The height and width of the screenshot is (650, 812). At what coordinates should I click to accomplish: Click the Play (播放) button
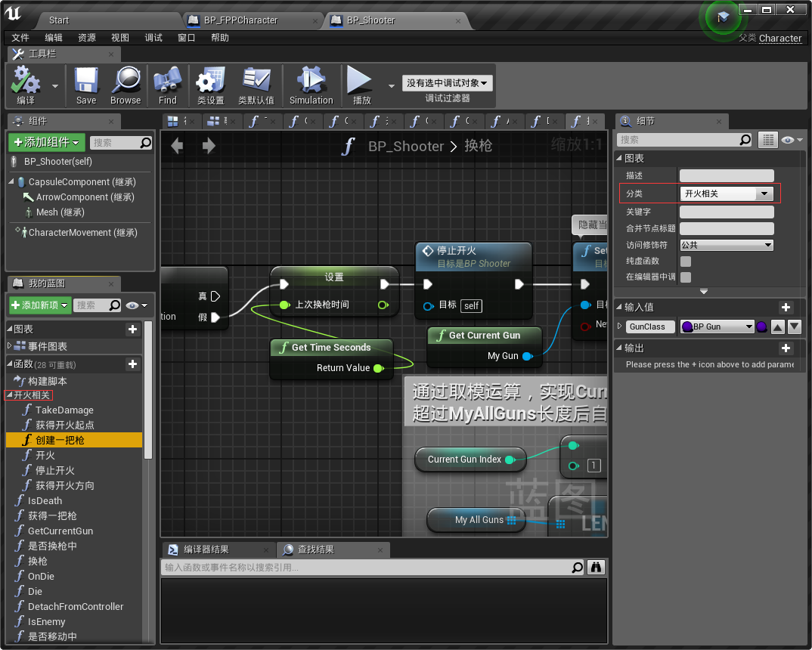tap(361, 85)
